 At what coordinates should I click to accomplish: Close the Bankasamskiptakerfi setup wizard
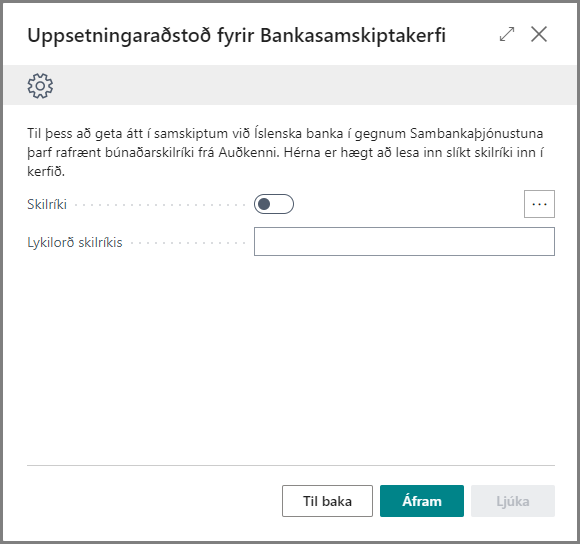coord(539,34)
